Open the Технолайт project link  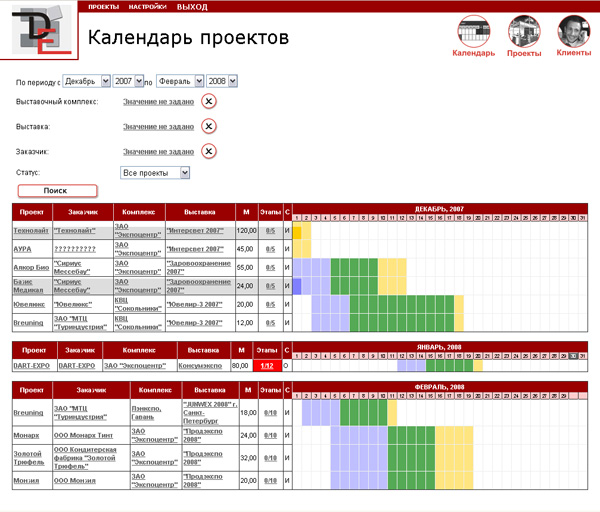(x=31, y=230)
